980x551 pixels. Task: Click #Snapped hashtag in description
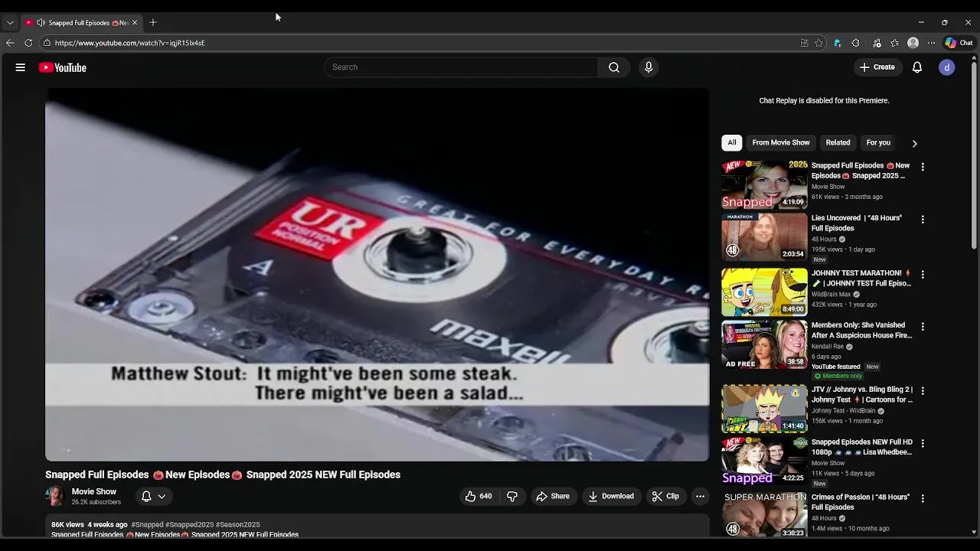147,525
